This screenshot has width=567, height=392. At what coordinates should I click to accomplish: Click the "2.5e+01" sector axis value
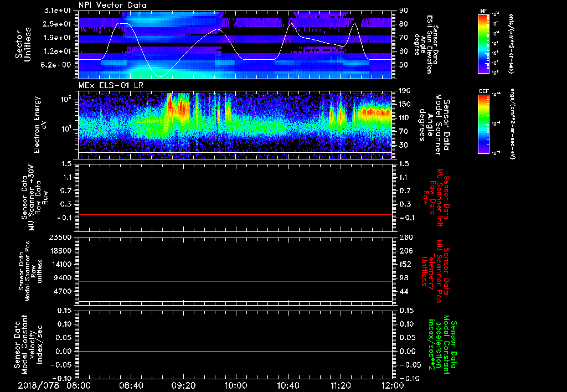pos(58,24)
